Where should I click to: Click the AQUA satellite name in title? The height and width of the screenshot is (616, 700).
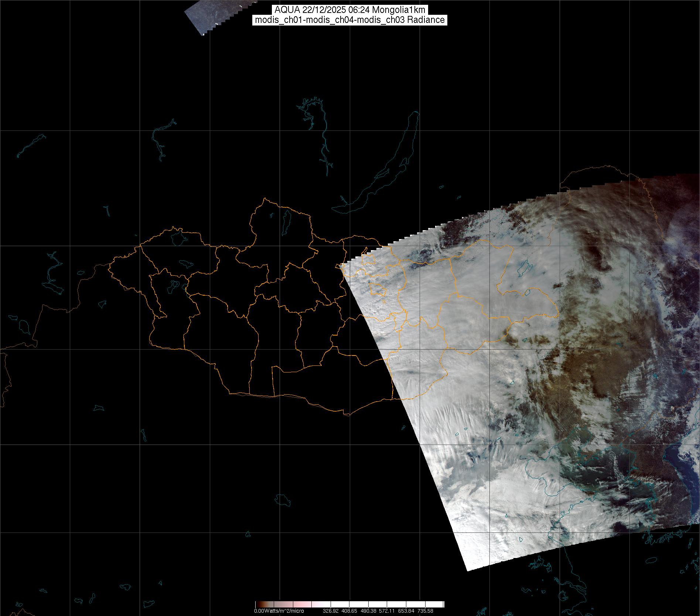287,10
